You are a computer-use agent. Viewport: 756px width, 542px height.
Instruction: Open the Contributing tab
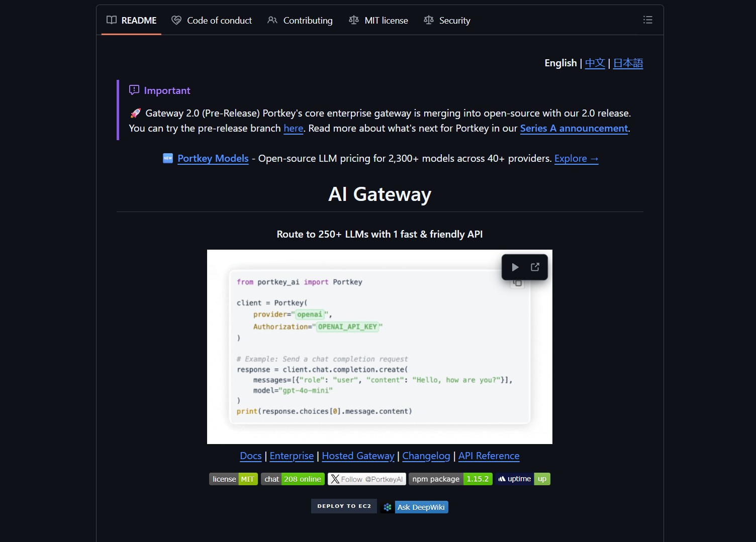pyautogui.click(x=300, y=21)
